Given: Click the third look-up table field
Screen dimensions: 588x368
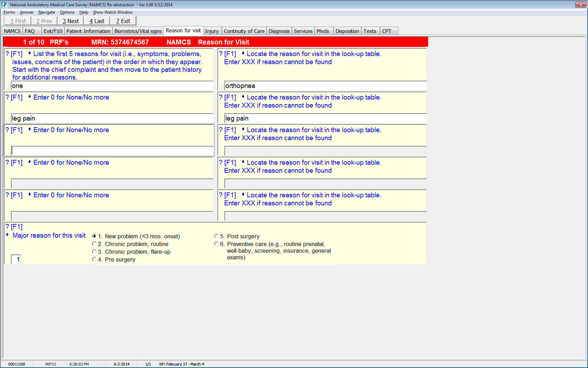Looking at the screenshot, I should coord(325,151).
